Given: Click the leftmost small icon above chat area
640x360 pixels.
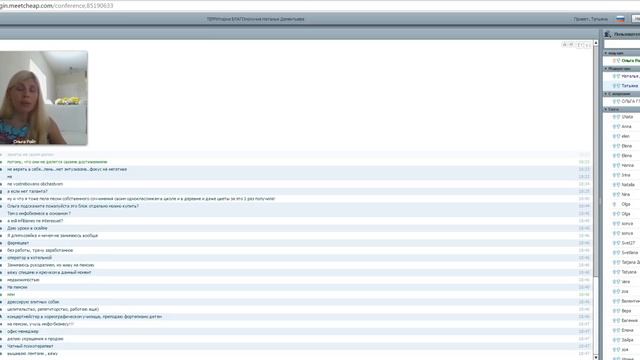Looking at the screenshot, I should pyautogui.click(x=564, y=44).
